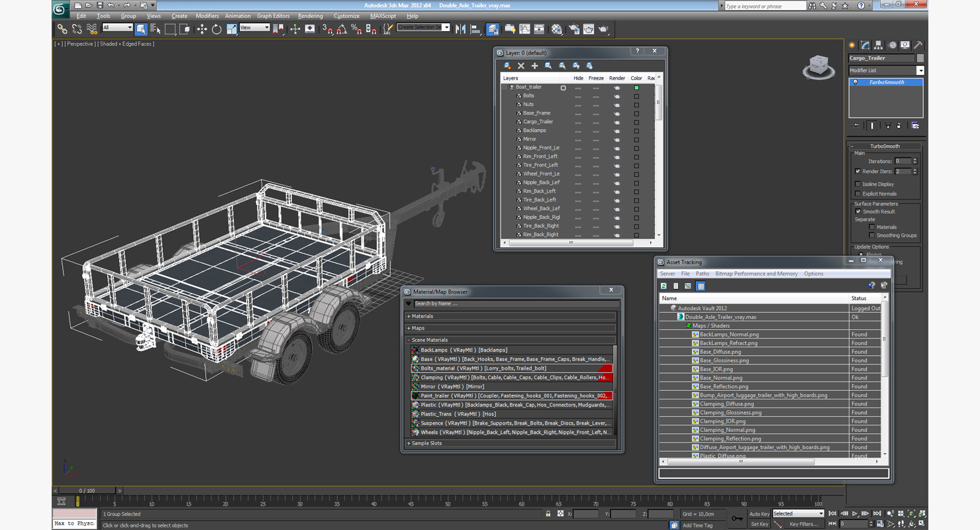Open the MAXScript menu
The height and width of the screenshot is (530, 980).
tap(383, 16)
